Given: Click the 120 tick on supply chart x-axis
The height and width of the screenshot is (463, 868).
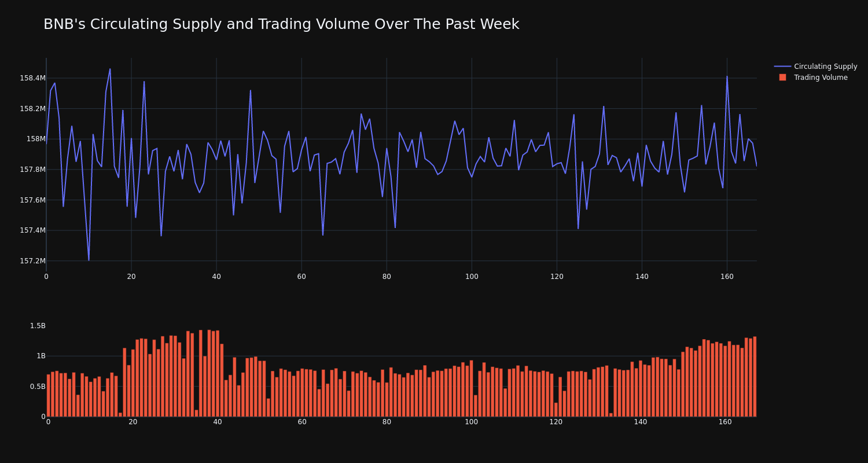Looking at the screenshot, I should pyautogui.click(x=557, y=277).
